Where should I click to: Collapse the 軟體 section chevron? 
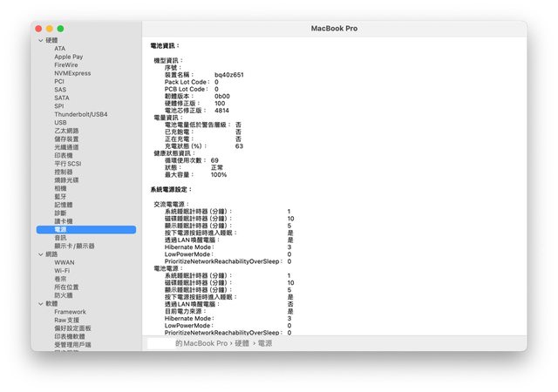(41, 304)
